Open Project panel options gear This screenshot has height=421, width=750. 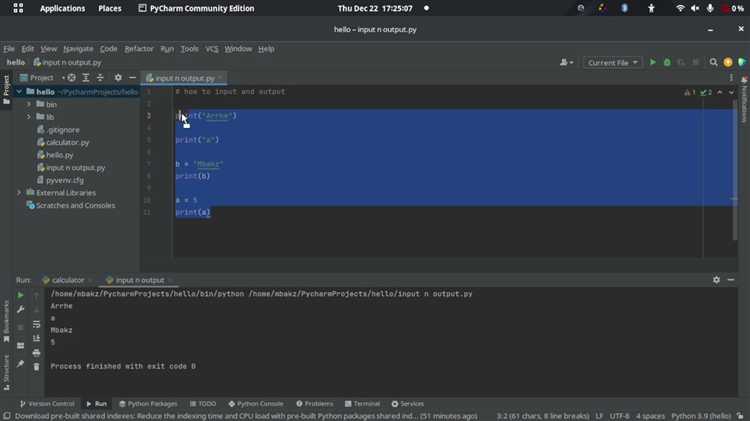pos(118,78)
